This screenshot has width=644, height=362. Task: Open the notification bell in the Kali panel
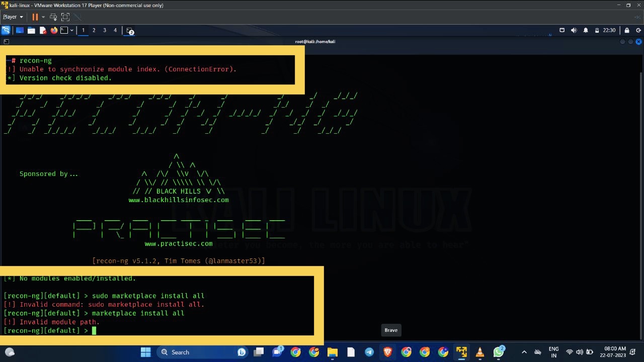[586, 30]
